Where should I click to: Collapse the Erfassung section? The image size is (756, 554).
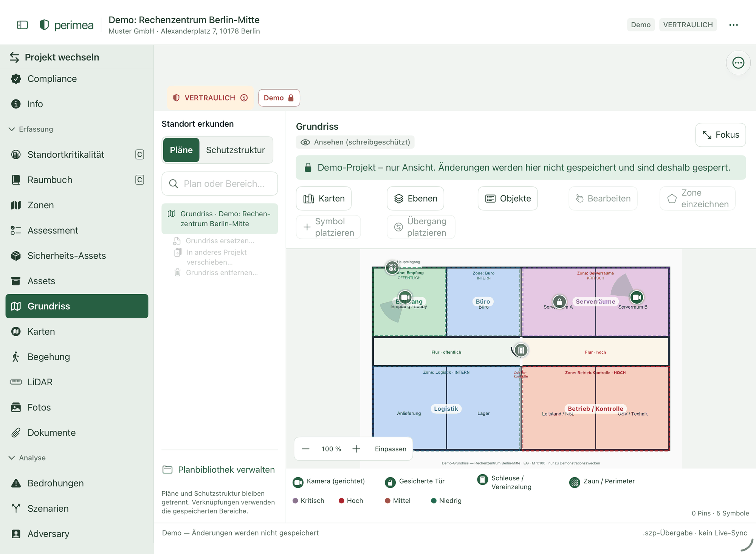(x=31, y=129)
